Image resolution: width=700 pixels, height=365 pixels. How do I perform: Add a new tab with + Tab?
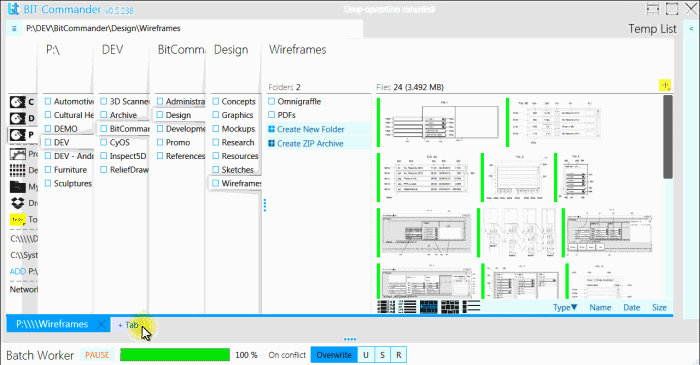(x=129, y=325)
